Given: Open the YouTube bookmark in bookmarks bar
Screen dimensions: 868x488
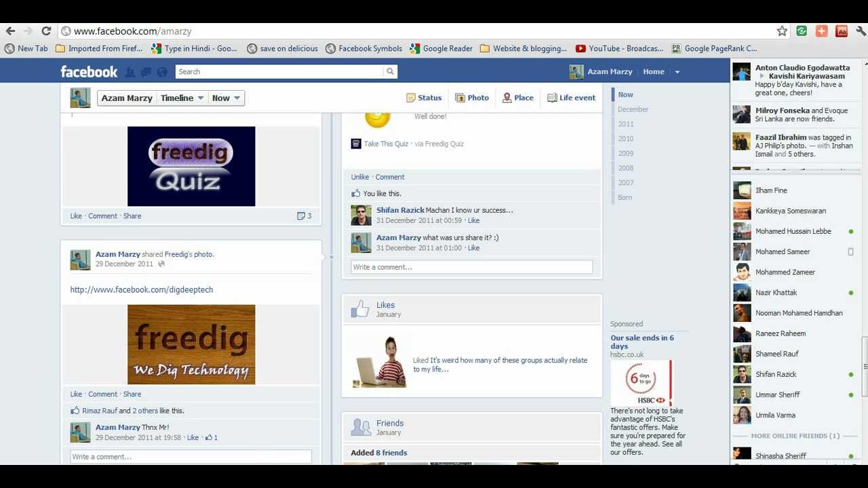Looking at the screenshot, I should coord(619,49).
